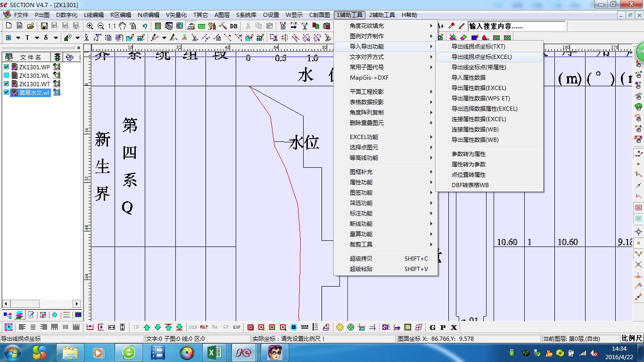Expand 文字对齐方式 submenu

(x=386, y=57)
